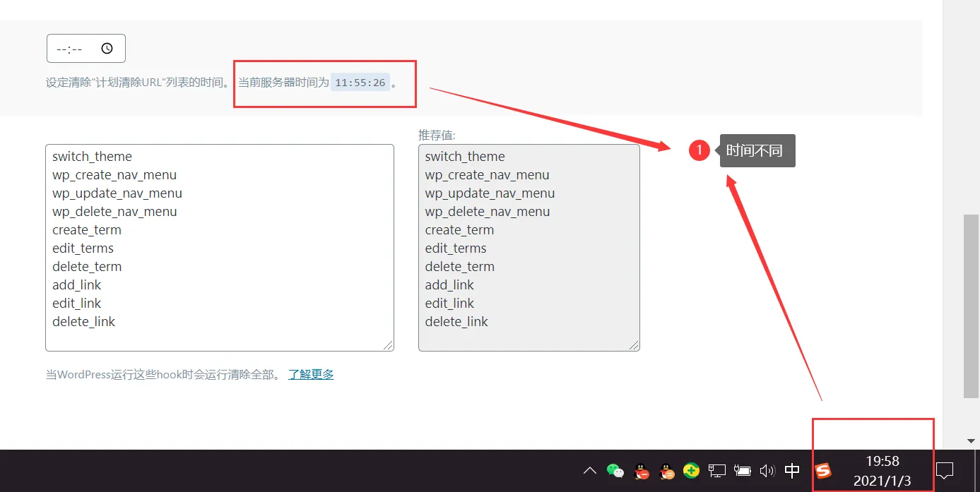This screenshot has width=980, height=492.
Task: Click switch_theme in the editable hooks box
Action: [92, 157]
